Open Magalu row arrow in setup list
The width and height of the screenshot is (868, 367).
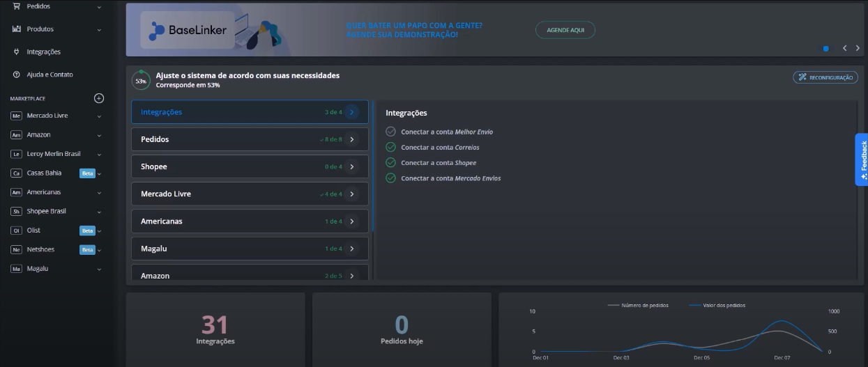(352, 249)
